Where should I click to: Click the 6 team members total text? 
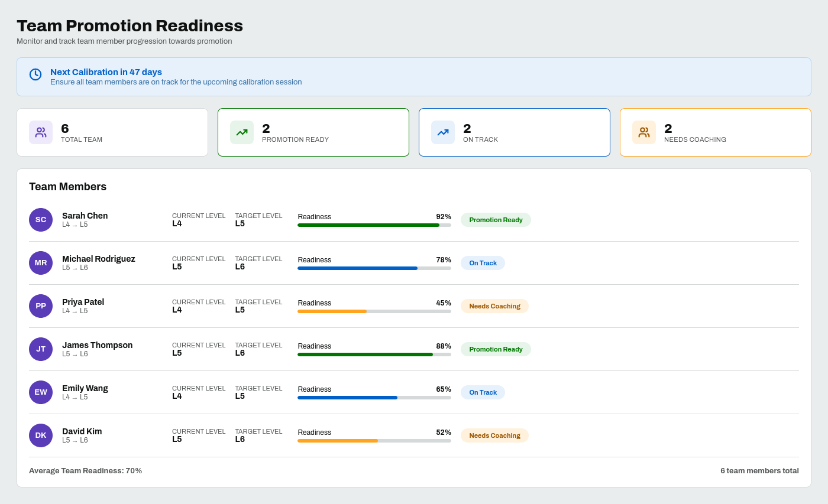[x=759, y=471]
